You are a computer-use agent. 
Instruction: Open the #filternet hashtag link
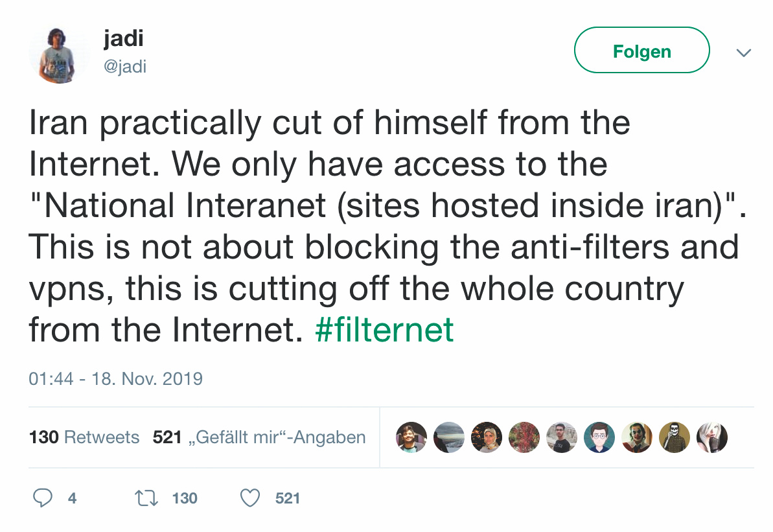[384, 330]
